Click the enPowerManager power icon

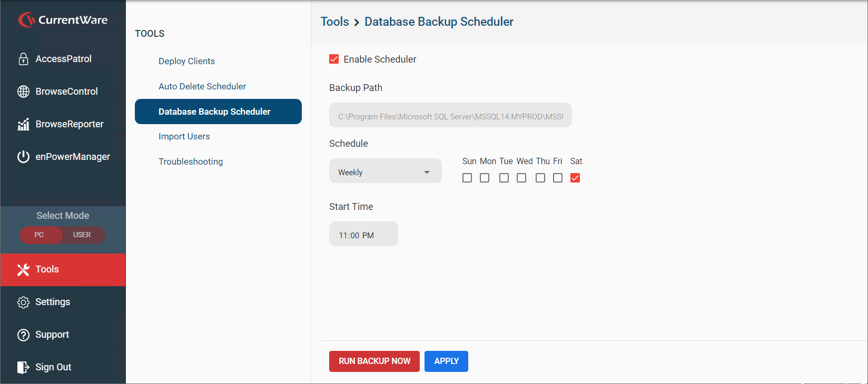click(23, 157)
